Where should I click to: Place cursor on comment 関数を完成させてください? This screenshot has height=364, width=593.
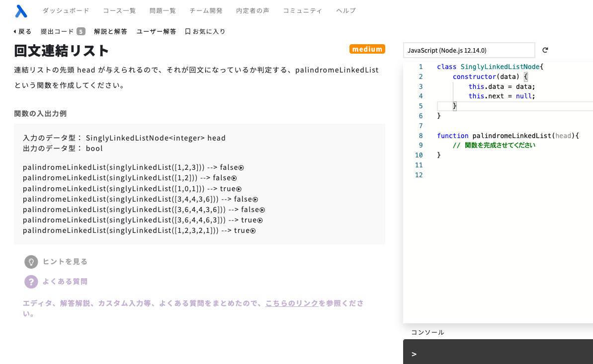click(x=500, y=145)
